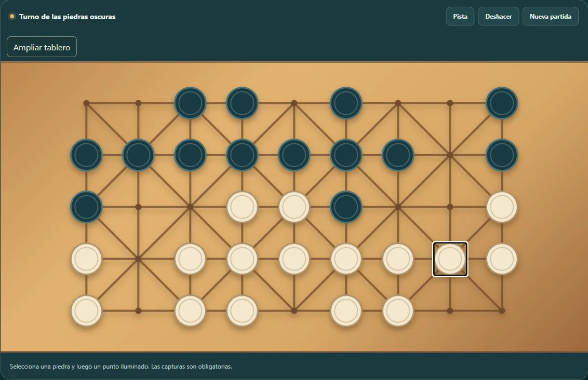Choose the empty point in second row, eighth column
This screenshot has width=588, height=380.
click(450, 155)
